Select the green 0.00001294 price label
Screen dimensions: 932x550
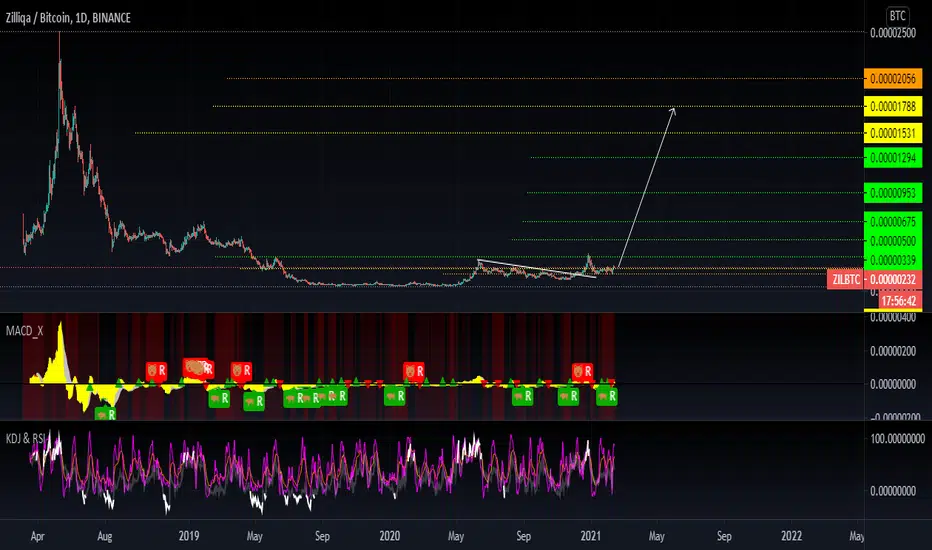(x=893, y=158)
